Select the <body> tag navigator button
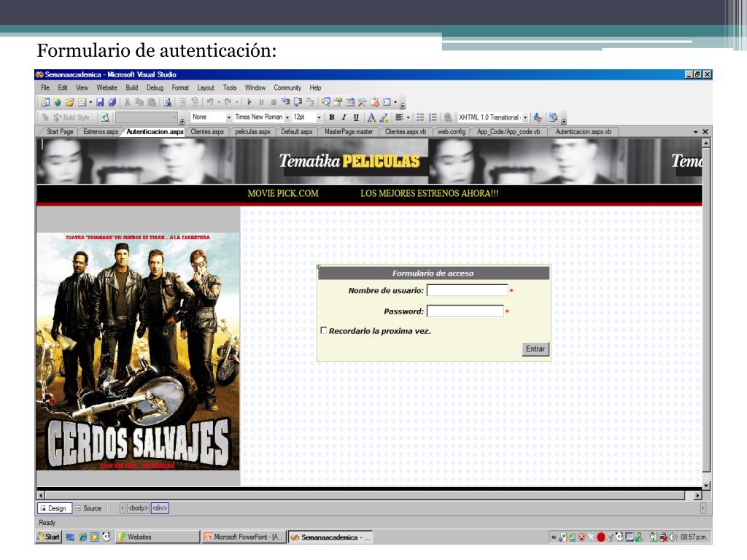 pyautogui.click(x=138, y=508)
